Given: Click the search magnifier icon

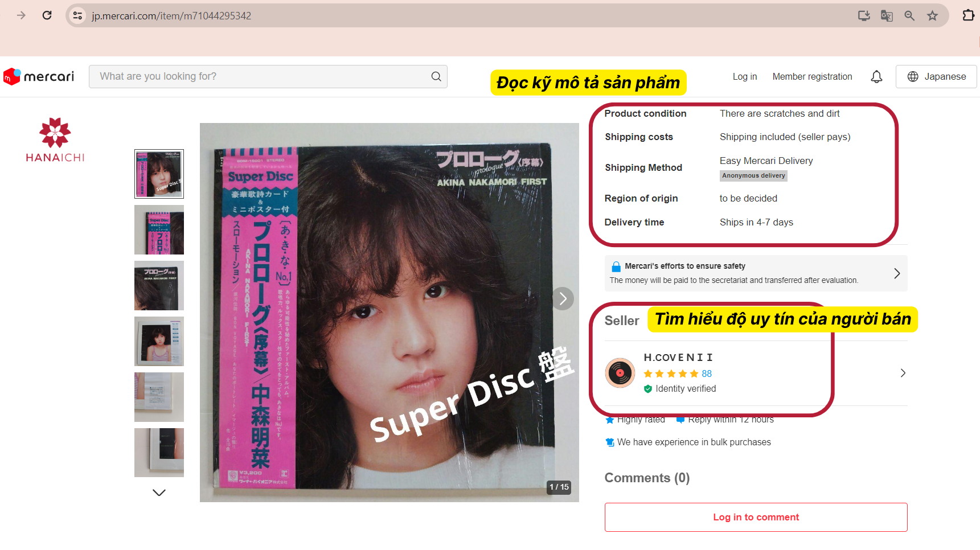Looking at the screenshot, I should 436,76.
